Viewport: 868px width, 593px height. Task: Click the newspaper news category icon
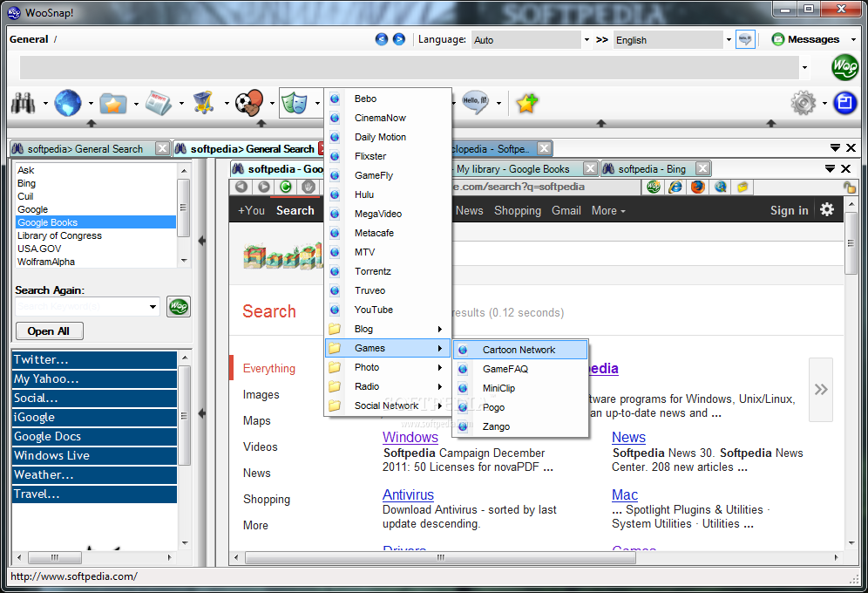point(159,103)
